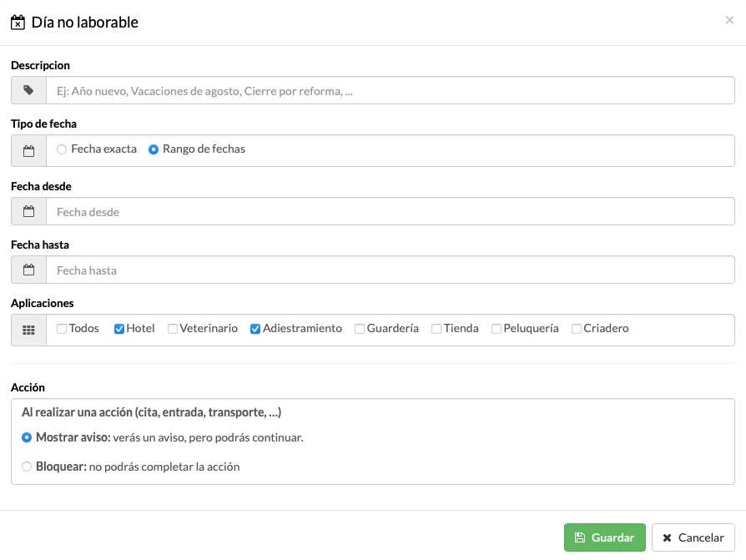Image resolution: width=746 pixels, height=560 pixels.
Task: Tick the Tienda checkbox
Action: tap(436, 329)
